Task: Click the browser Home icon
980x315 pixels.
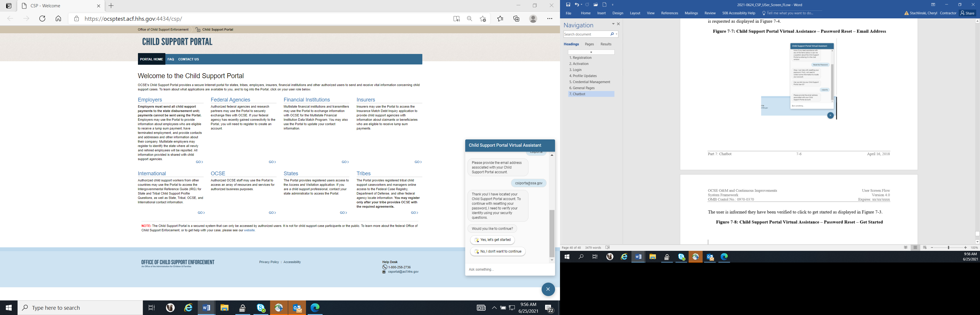Action: (58, 19)
